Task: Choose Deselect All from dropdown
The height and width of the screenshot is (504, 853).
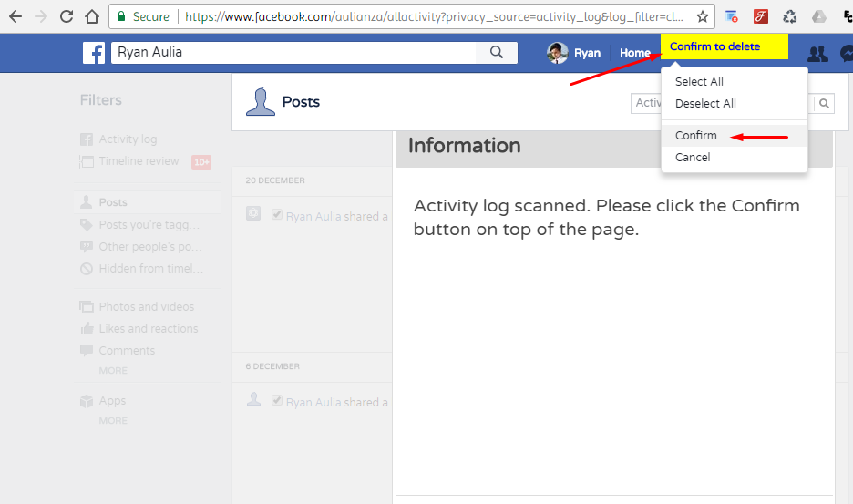Action: (705, 103)
